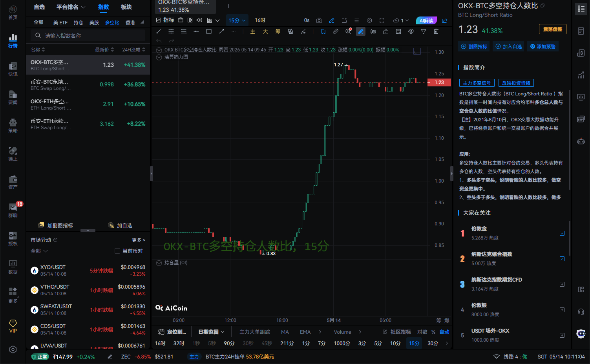Open the 群聊 group chat icon
Screen dimensions: 590x364
point(13,210)
